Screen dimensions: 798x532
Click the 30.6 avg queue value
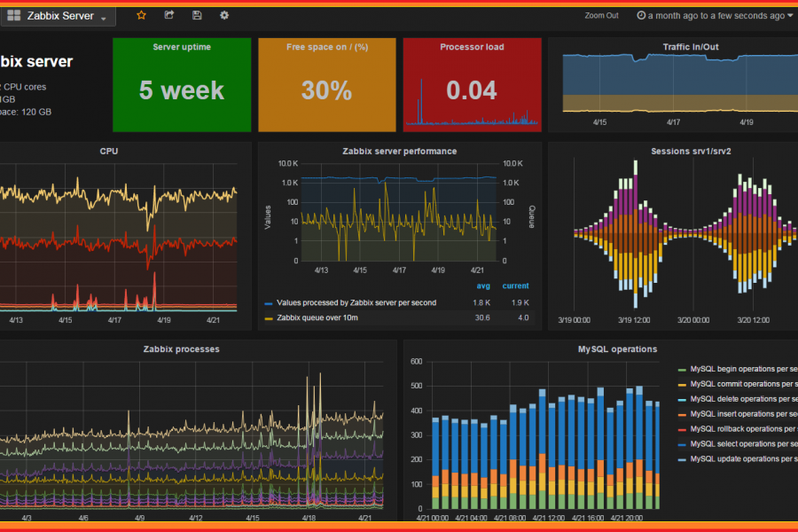coord(482,317)
